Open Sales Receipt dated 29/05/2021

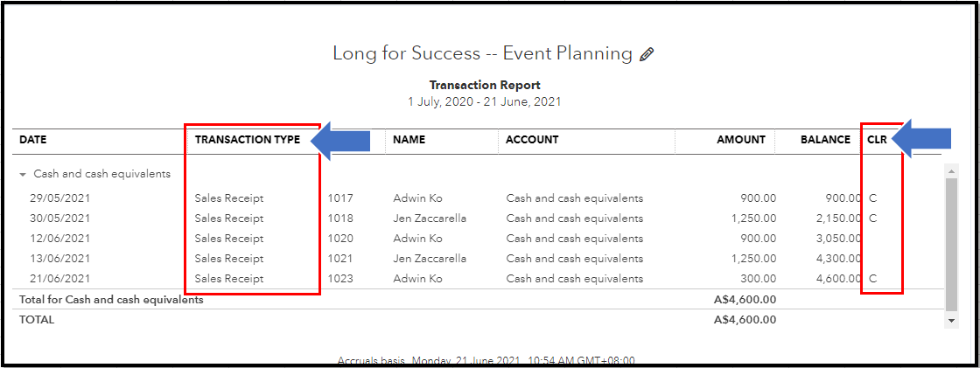[x=229, y=198]
